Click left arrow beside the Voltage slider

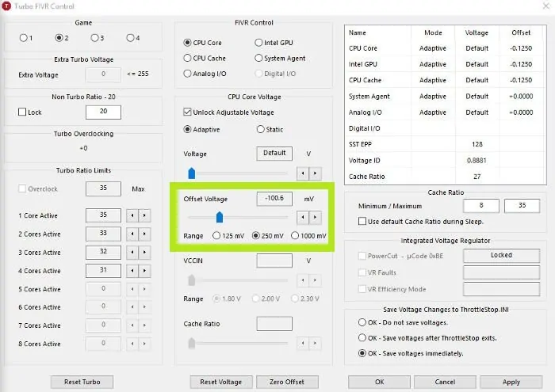point(303,173)
